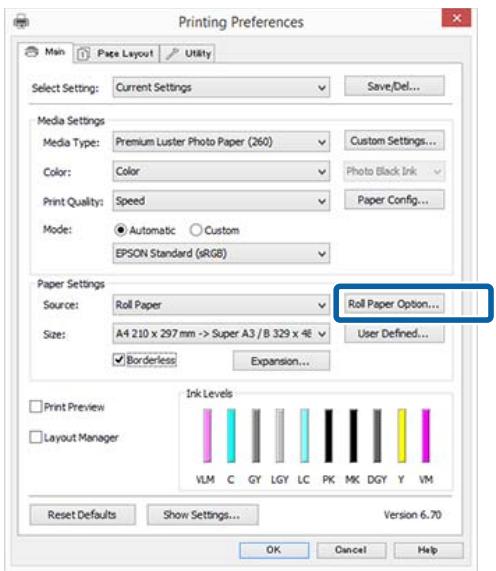Viewport: 496px width, 571px height.
Task: Click the VLM ink level bar
Action: point(207,436)
